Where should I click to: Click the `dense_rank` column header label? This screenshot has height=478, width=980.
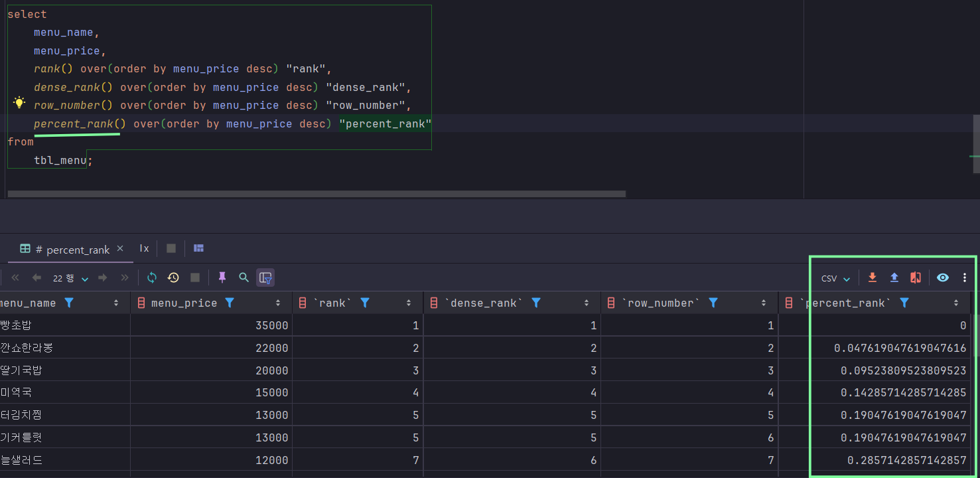point(484,303)
